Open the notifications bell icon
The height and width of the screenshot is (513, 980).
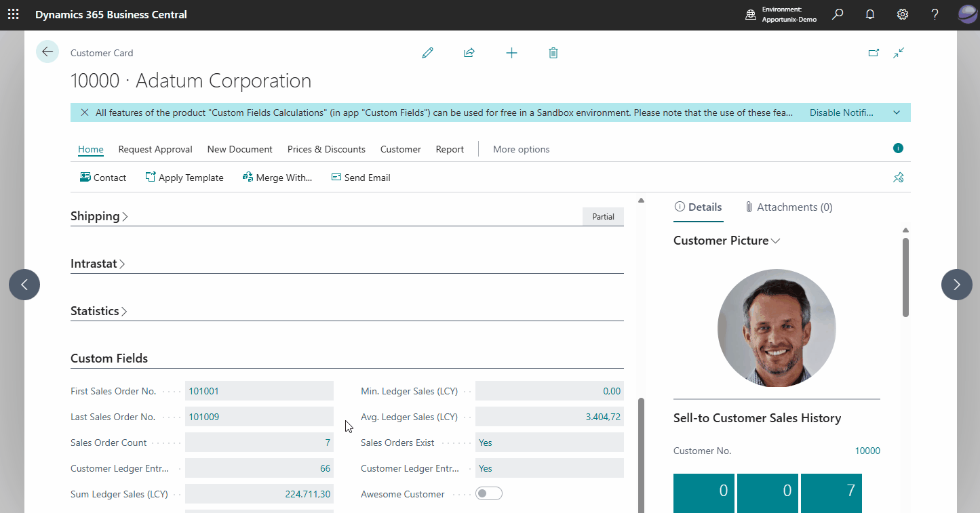pyautogui.click(x=870, y=14)
